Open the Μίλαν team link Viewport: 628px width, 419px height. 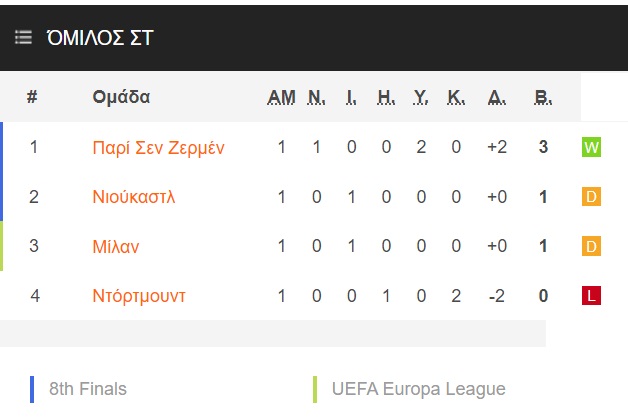(x=116, y=246)
